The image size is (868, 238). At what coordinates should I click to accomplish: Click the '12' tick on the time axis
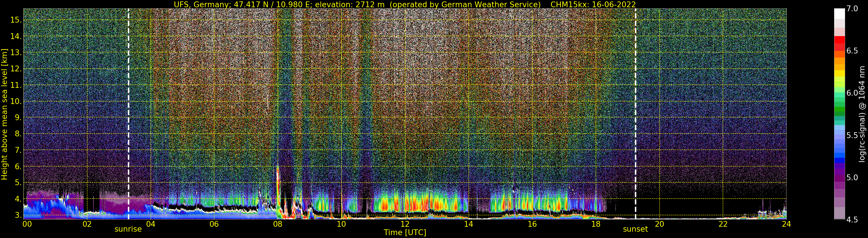tap(405, 224)
